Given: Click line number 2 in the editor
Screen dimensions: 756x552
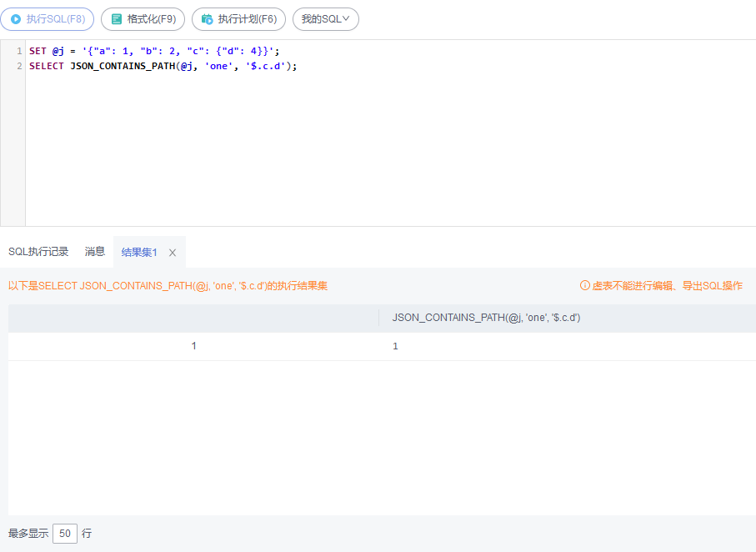Looking at the screenshot, I should pyautogui.click(x=18, y=66).
